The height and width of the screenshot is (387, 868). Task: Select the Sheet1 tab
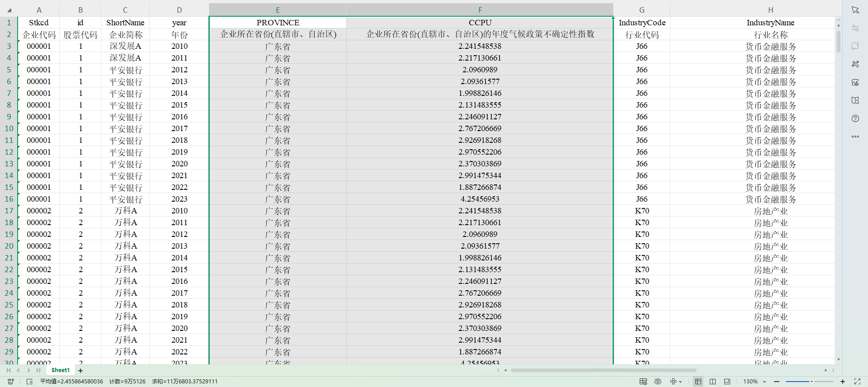61,370
